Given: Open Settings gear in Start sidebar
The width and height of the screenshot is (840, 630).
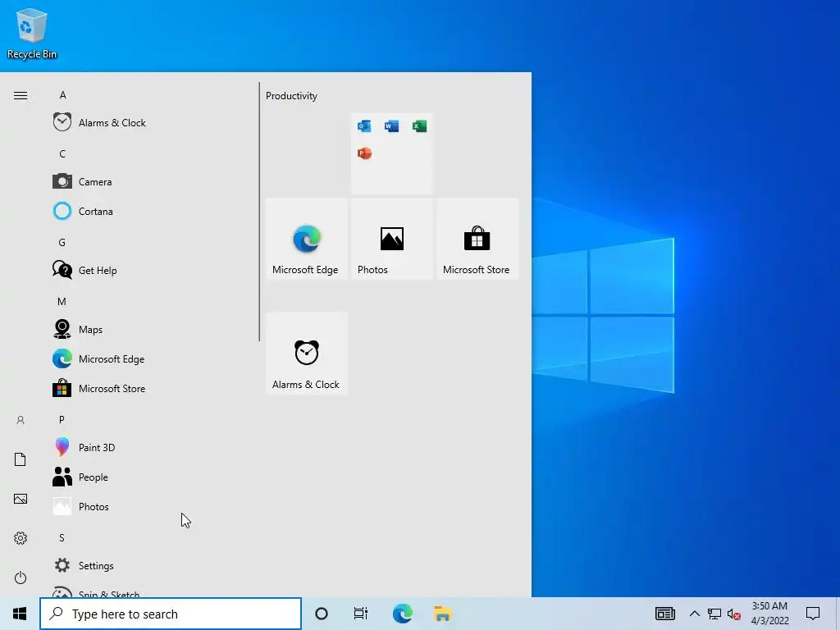Looking at the screenshot, I should click(x=21, y=538).
